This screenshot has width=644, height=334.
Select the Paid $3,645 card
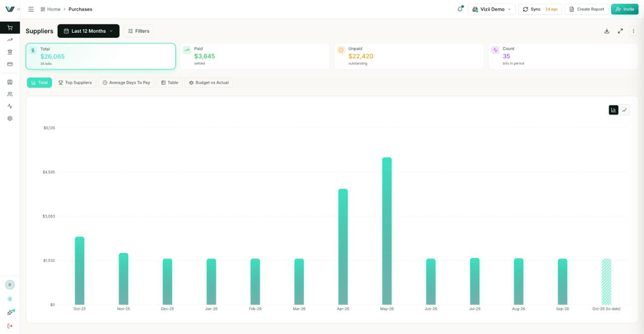[254, 56]
